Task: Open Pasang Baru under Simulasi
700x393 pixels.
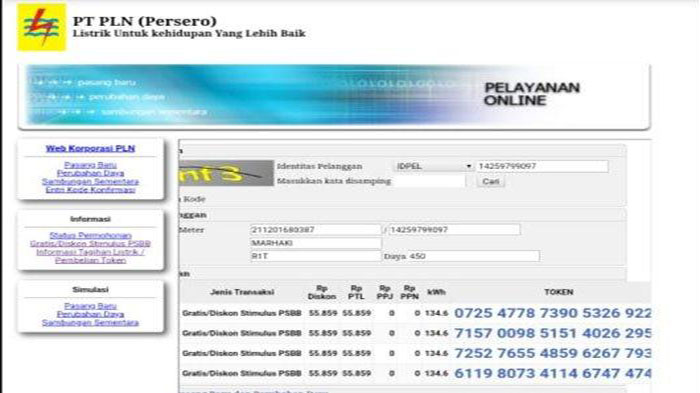Action: 90,306
